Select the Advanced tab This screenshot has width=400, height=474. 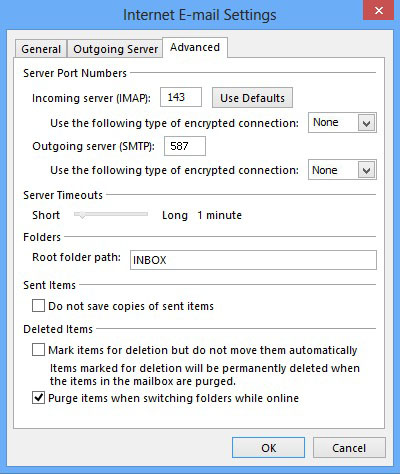click(x=195, y=47)
